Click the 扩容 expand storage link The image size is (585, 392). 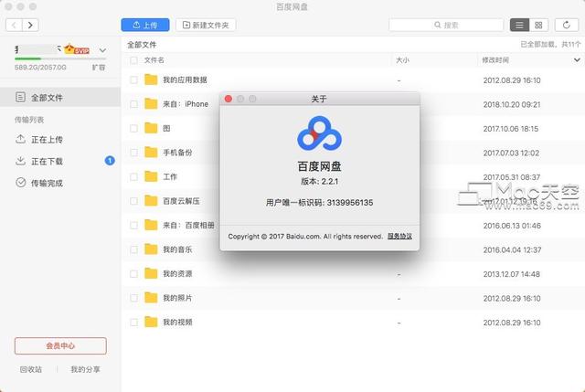click(x=99, y=67)
